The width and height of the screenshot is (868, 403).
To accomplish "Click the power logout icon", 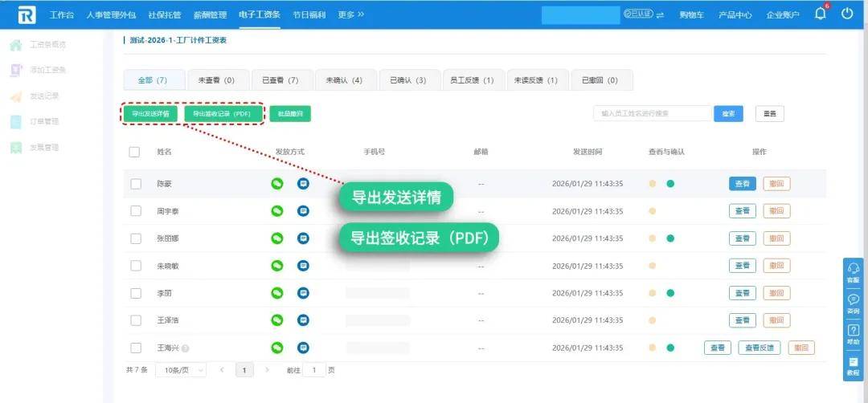I will click(848, 14).
